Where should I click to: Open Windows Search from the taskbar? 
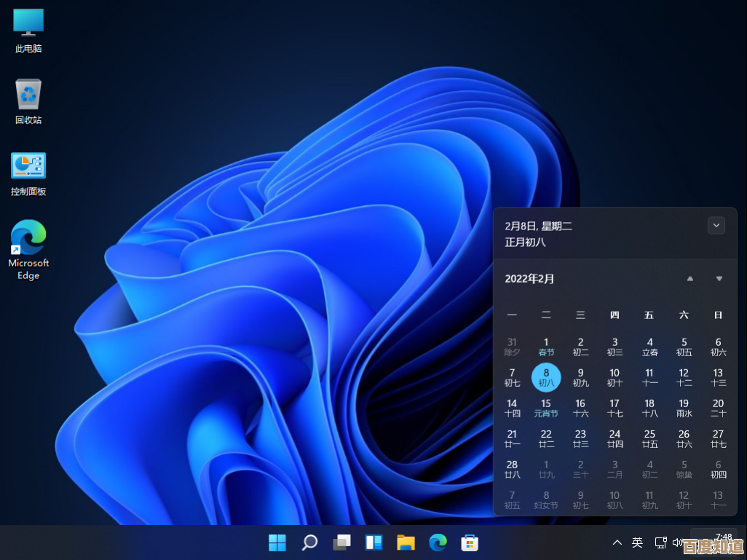(x=309, y=543)
